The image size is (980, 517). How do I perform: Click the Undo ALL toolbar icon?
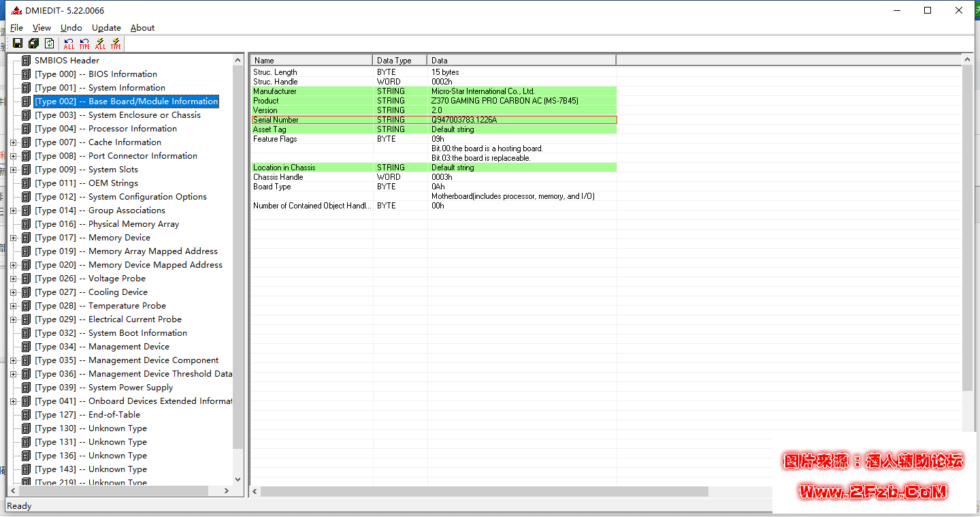[x=69, y=44]
